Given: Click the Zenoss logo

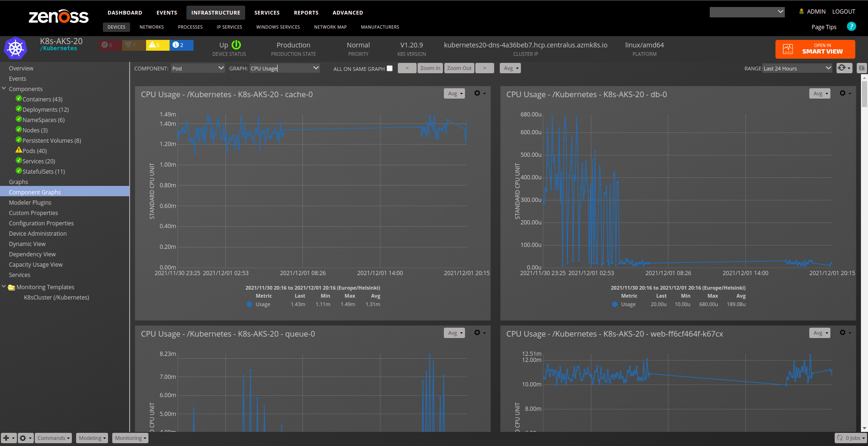Looking at the screenshot, I should tap(58, 17).
